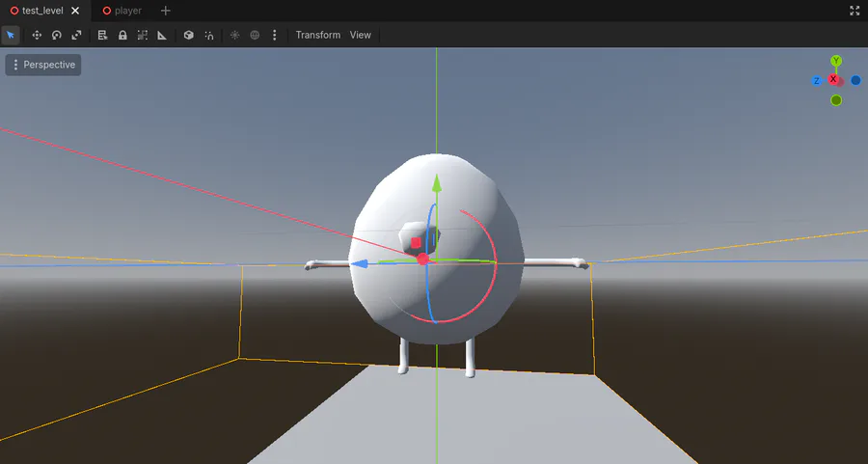
Task: Close the test_level scene tab
Action: tap(75, 11)
